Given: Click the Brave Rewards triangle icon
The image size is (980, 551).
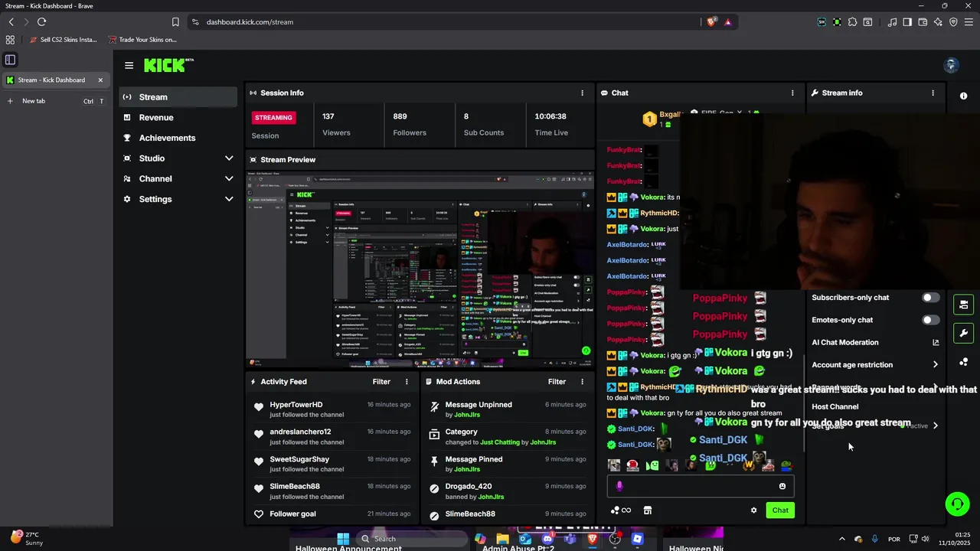Looking at the screenshot, I should point(727,22).
